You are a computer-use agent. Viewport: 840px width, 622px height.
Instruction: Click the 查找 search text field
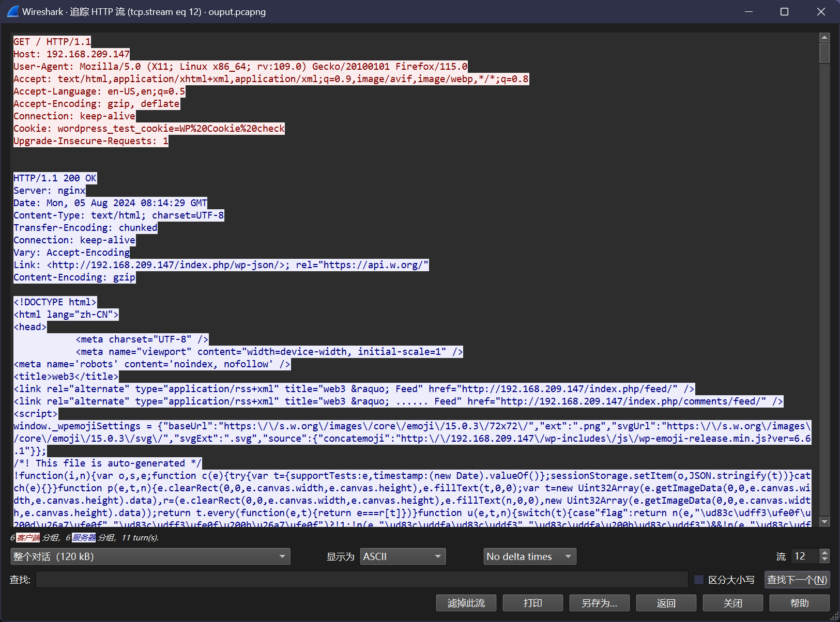click(x=362, y=580)
